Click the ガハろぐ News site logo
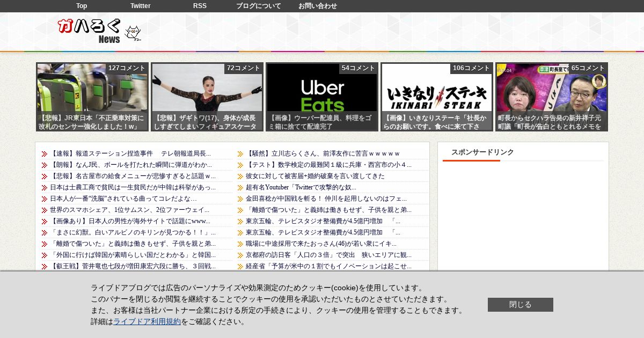644x338 pixels. (90, 31)
